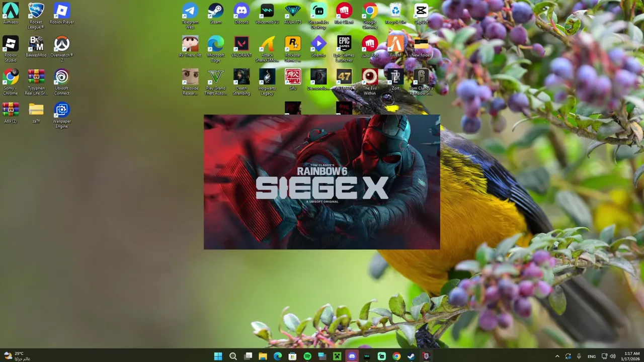Open Microsoft Store from the taskbar

292,356
